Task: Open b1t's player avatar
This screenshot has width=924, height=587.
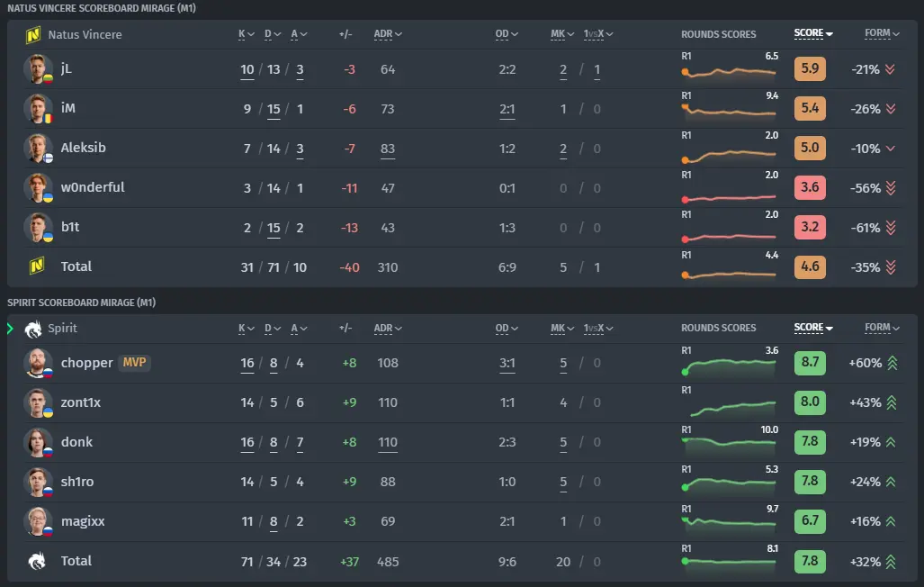Action: (37, 227)
